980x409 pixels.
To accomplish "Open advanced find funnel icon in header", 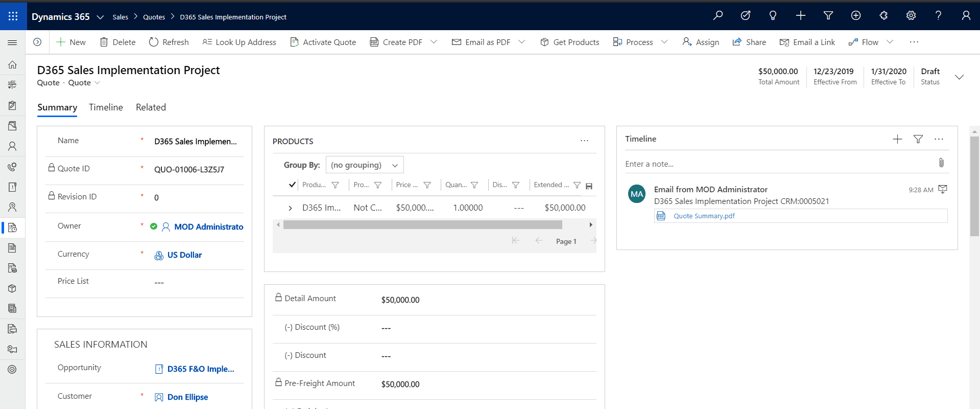I will [x=828, y=16].
